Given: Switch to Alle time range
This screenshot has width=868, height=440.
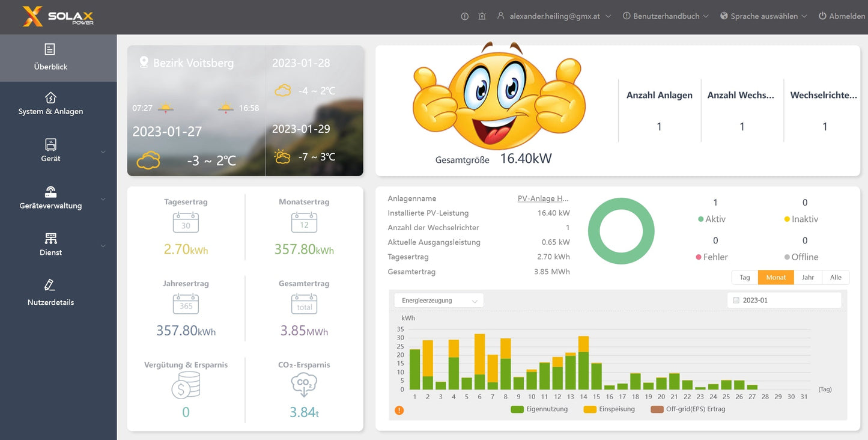Looking at the screenshot, I should (x=836, y=277).
